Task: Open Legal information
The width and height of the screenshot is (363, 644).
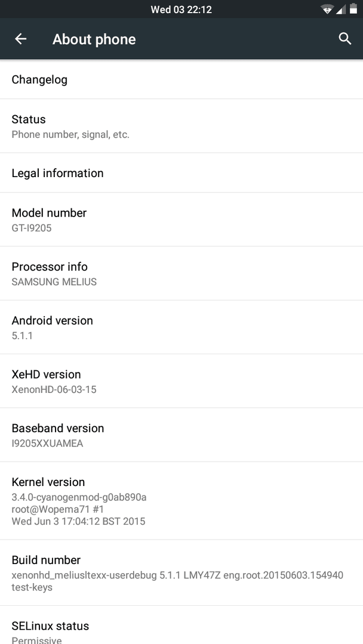Action: [181, 173]
